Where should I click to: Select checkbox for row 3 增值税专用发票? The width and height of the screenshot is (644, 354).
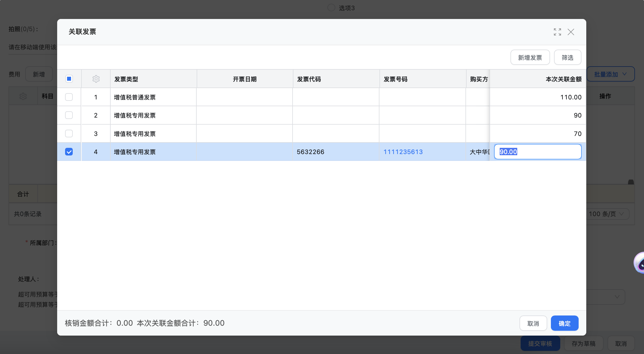click(69, 134)
